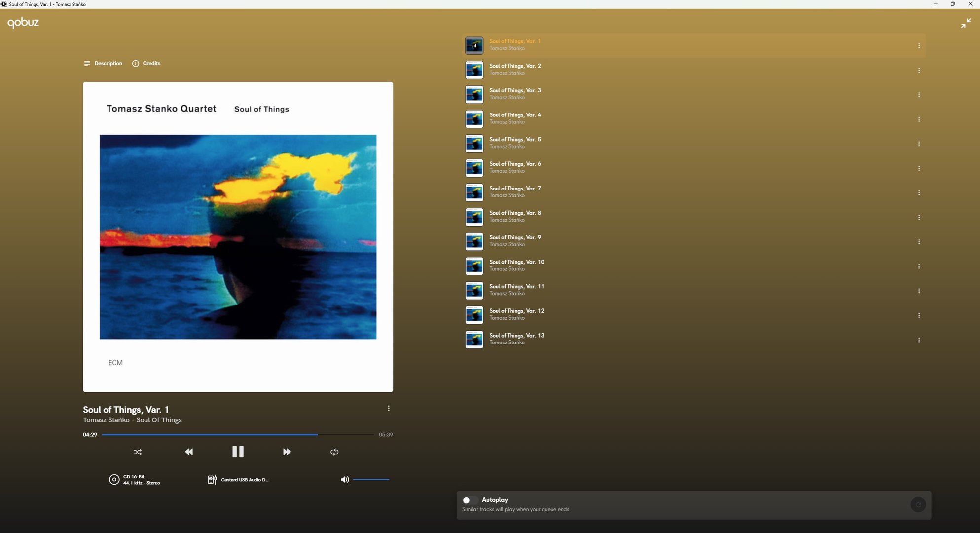Go back to previous track
980x533 pixels.
click(x=189, y=452)
